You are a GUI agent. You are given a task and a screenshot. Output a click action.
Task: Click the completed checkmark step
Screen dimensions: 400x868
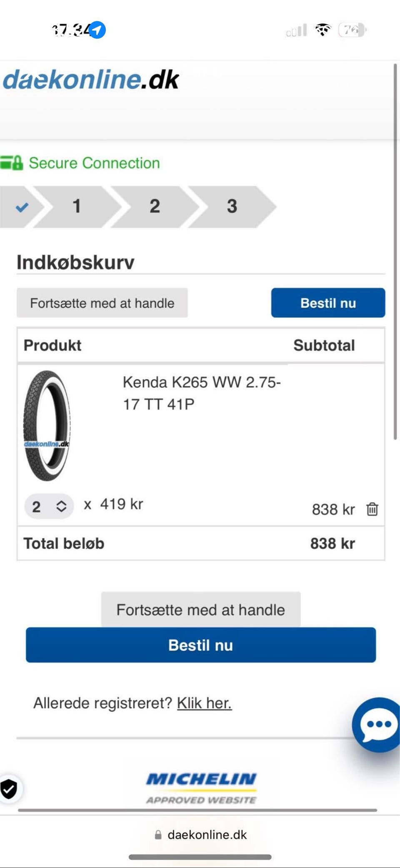(x=22, y=207)
